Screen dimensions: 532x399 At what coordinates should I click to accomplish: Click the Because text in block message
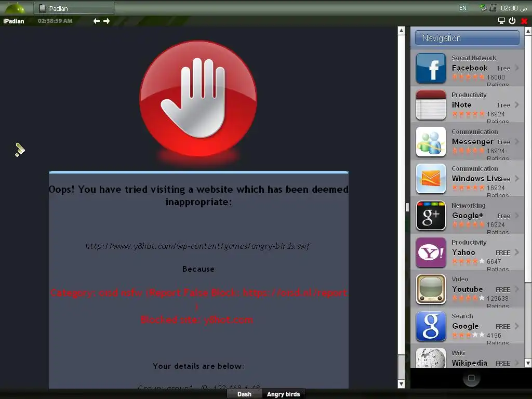pos(198,269)
